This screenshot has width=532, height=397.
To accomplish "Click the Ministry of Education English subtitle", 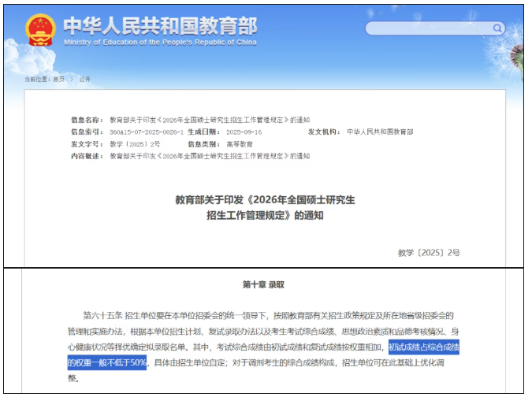I will (159, 42).
